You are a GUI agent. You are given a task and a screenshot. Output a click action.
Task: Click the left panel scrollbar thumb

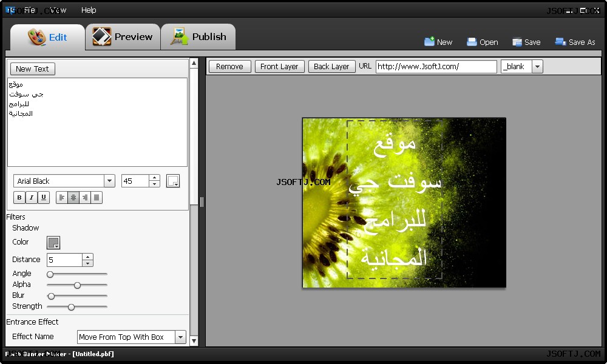(194, 136)
